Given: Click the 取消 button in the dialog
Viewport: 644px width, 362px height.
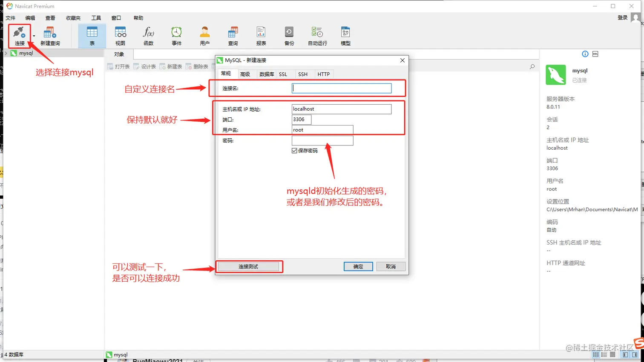Looking at the screenshot, I should click(x=391, y=266).
